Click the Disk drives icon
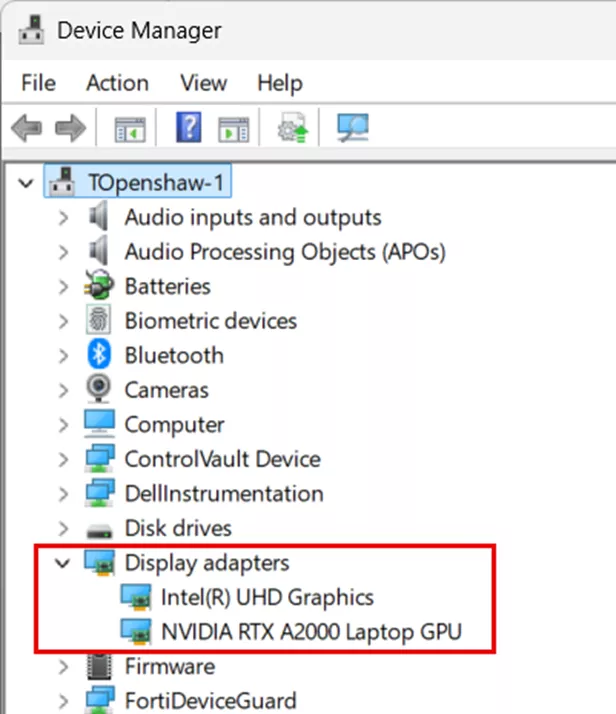The width and height of the screenshot is (616, 714). 99,530
